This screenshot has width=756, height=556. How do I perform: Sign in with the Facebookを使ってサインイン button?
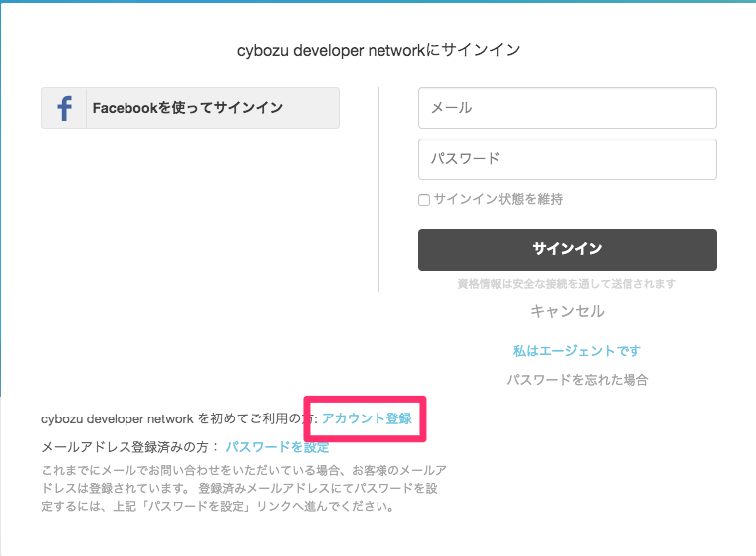(190, 108)
